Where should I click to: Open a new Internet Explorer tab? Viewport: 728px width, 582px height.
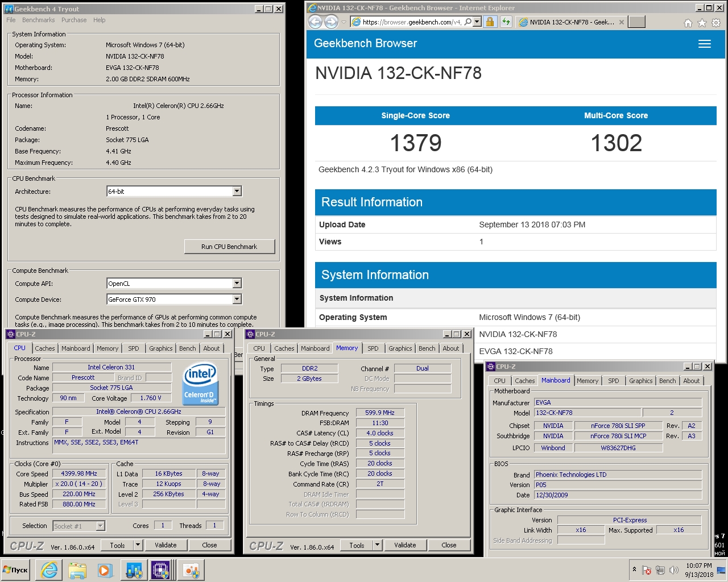[x=637, y=22]
